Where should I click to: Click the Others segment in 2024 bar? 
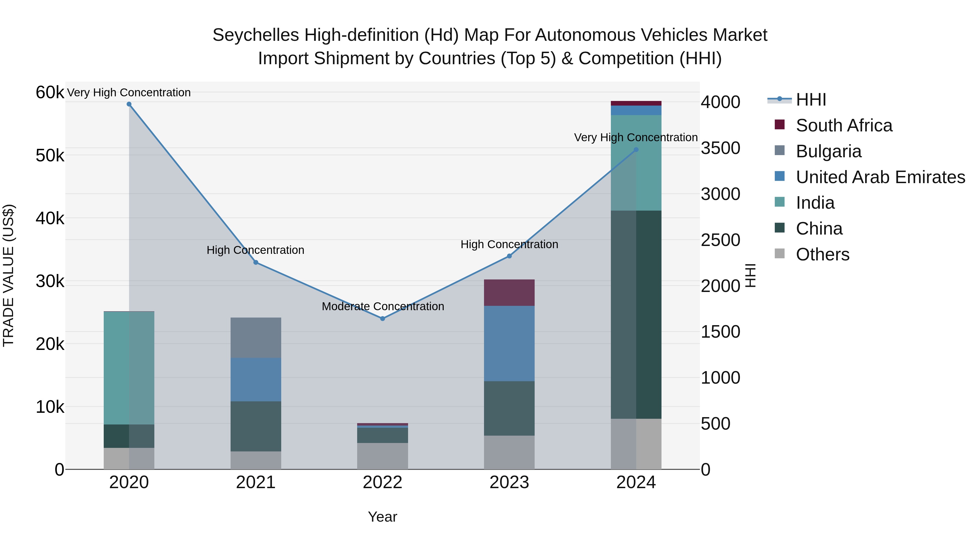pyautogui.click(x=636, y=444)
